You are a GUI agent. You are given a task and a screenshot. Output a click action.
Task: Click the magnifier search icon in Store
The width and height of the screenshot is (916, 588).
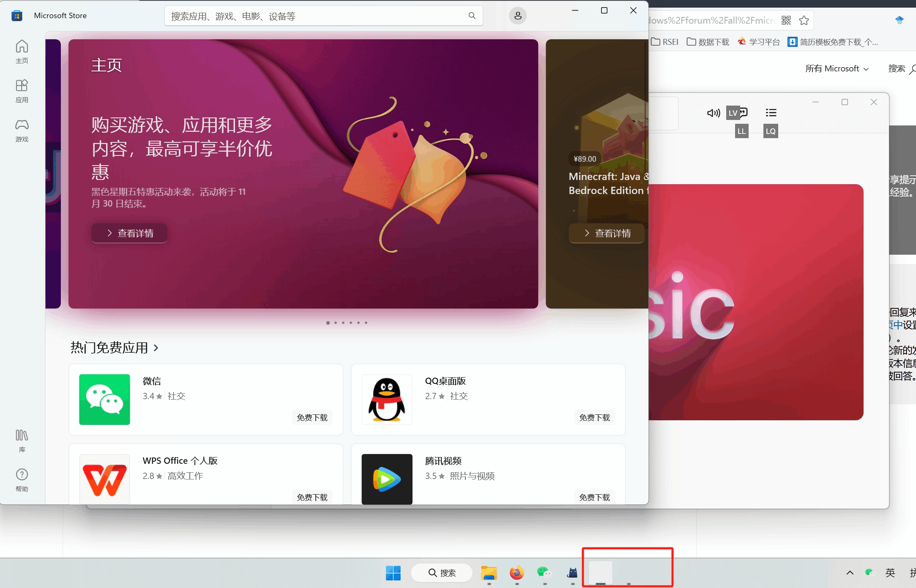pos(472,16)
